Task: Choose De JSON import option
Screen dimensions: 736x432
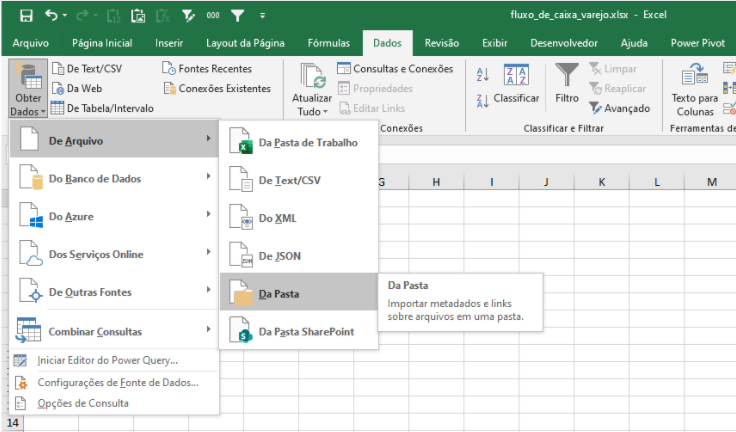Action: point(299,256)
